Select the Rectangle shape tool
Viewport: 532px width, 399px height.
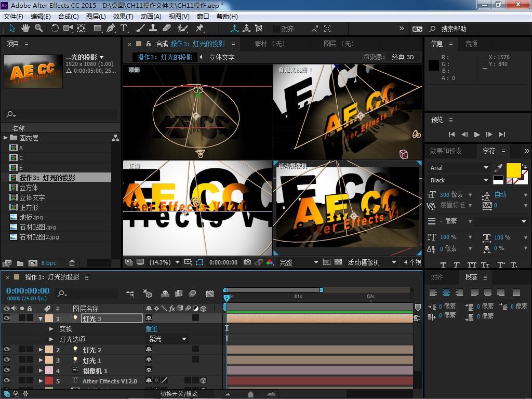(98, 29)
